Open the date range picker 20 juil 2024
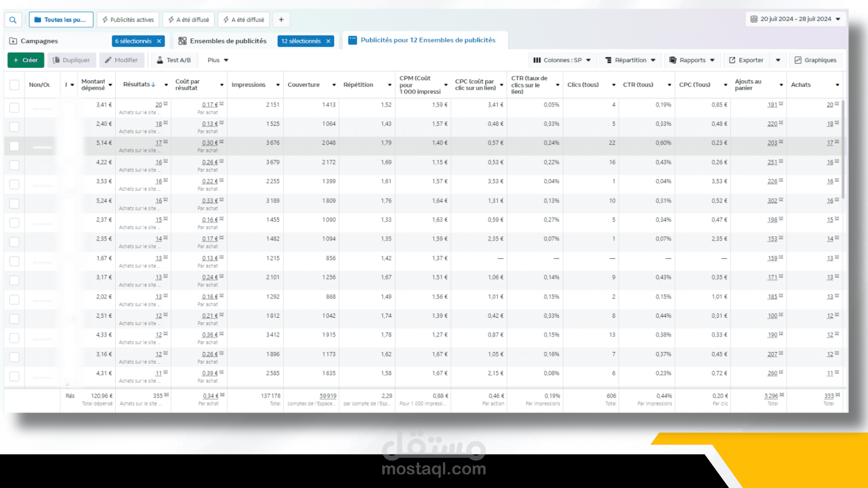The height and width of the screenshot is (488, 868). 795,19
